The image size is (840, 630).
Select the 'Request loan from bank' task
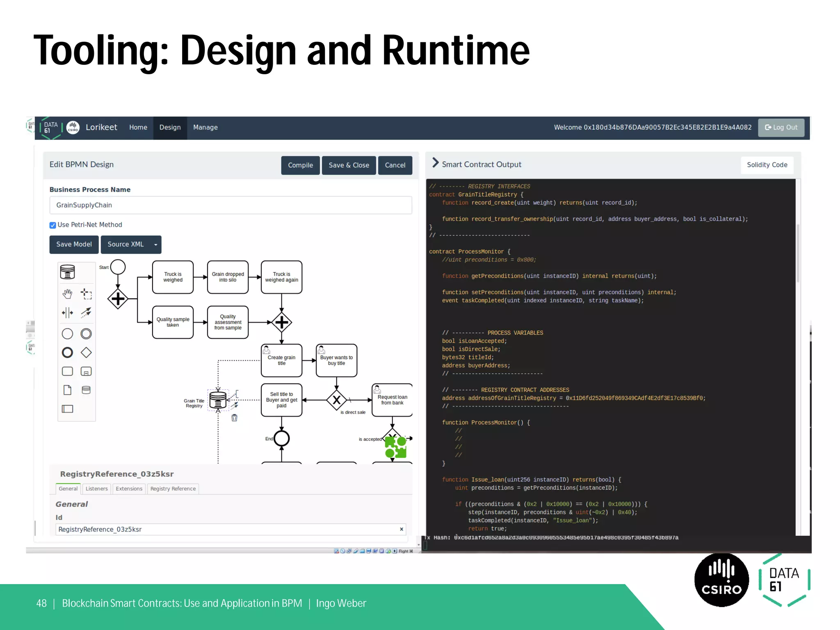coord(393,400)
